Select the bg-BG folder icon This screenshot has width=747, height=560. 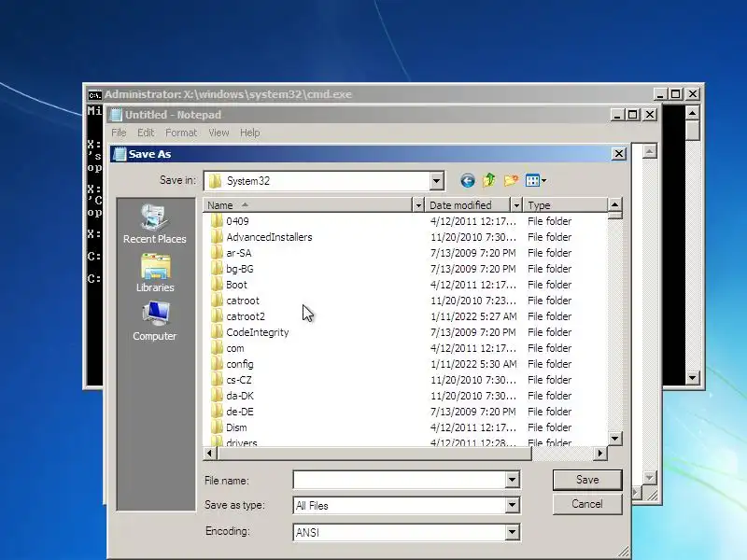(x=217, y=269)
